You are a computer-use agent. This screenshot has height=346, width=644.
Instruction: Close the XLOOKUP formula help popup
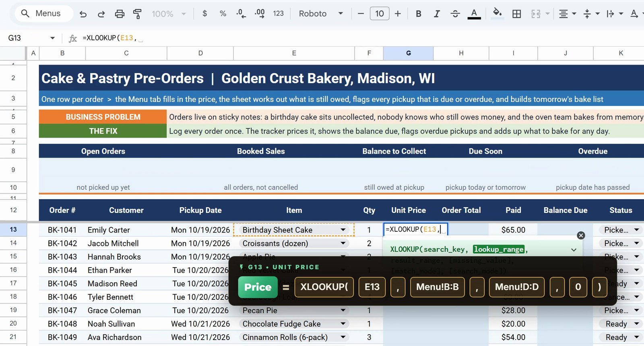[x=581, y=235]
